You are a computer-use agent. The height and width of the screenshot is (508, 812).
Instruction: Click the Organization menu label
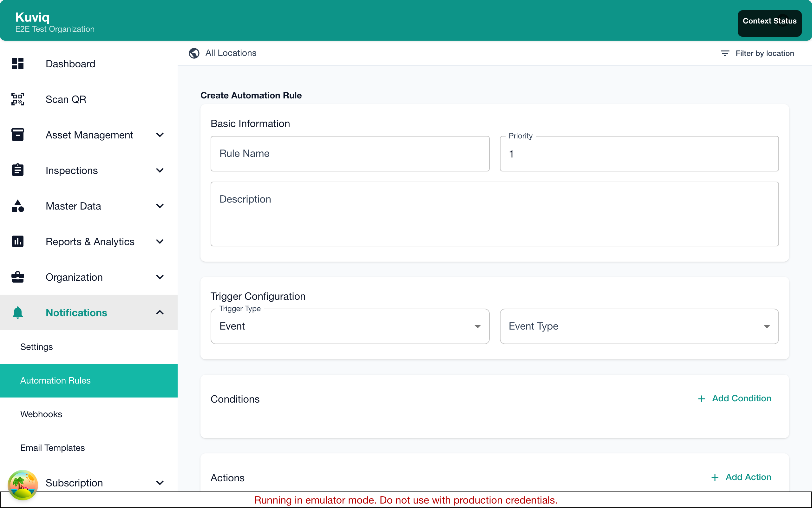coord(74,277)
